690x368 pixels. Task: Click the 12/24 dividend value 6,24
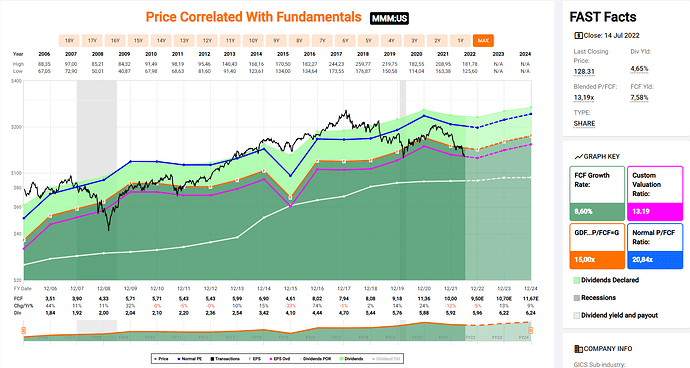(531, 313)
